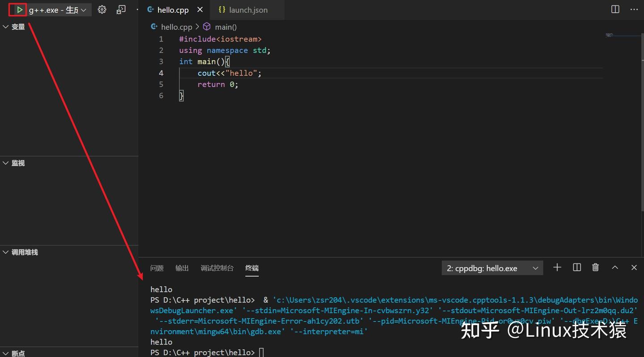The width and height of the screenshot is (644, 357).
Task: Kill the terminal with the trash icon
Action: click(595, 267)
